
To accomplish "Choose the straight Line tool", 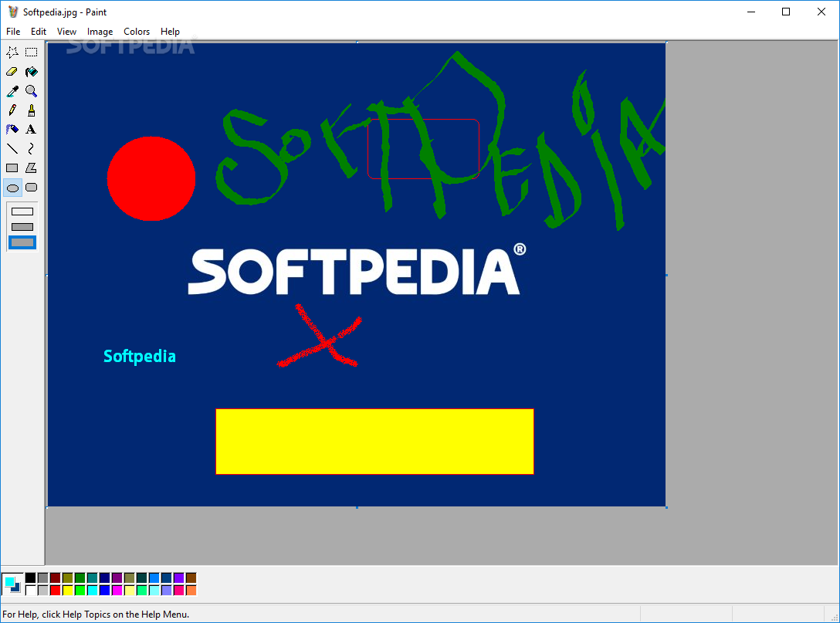I will 12,148.
